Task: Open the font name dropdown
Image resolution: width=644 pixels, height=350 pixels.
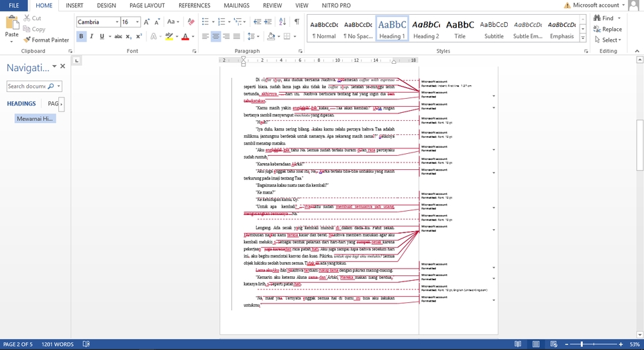Action: pos(117,22)
